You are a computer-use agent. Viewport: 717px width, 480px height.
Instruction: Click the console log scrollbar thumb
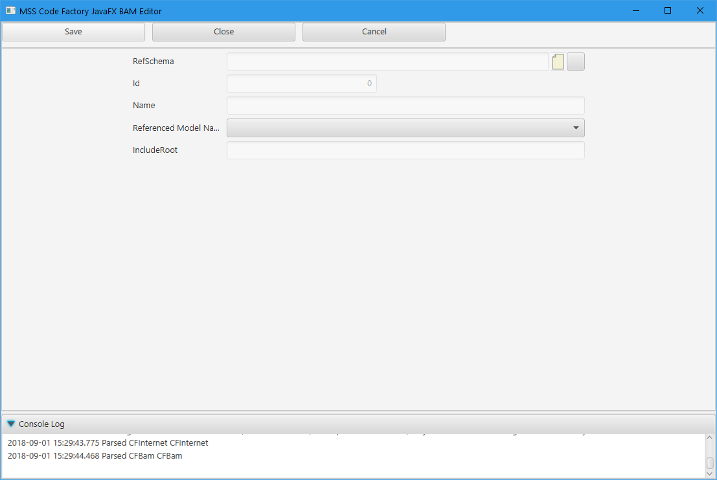coord(710,463)
